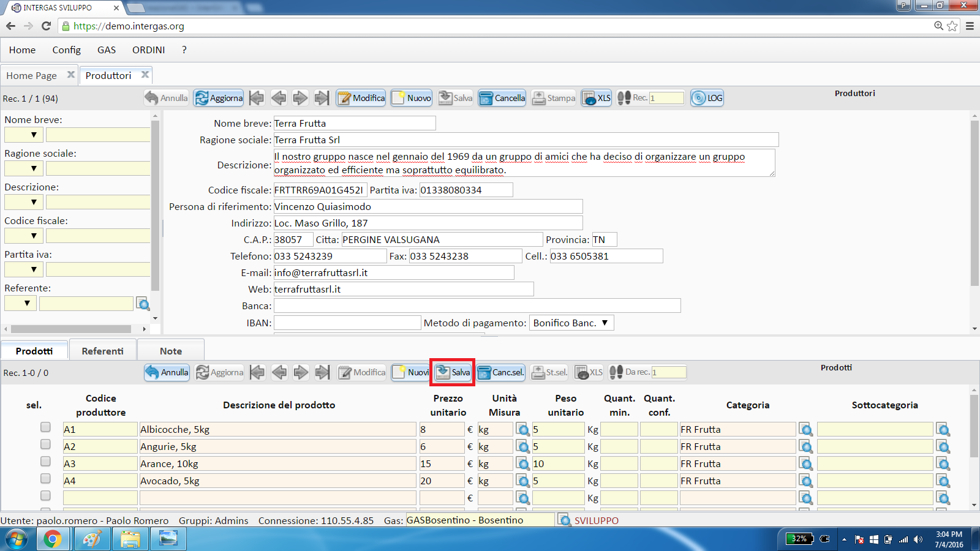Click Nuovo in the Produttori toolbar
Viewport: 980px width, 551px height.
(412, 98)
